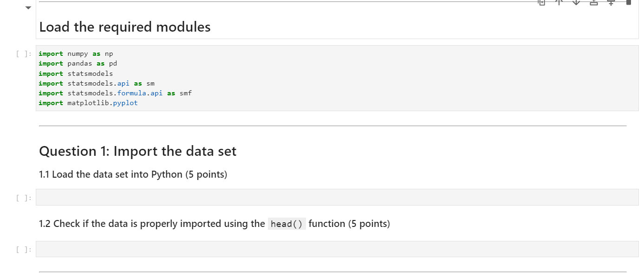Click the word pyplot in the import statement
Screen dimensions: 644x273
point(125,103)
